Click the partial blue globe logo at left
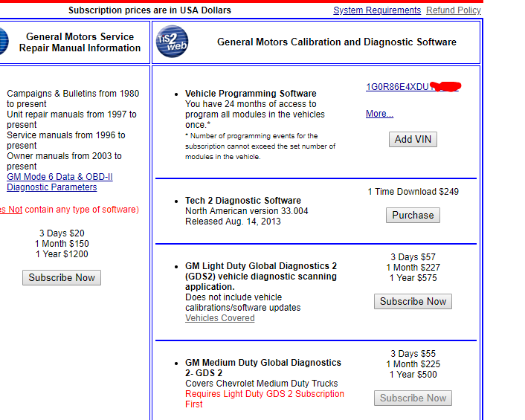The width and height of the screenshot is (525, 420). (x=3, y=42)
